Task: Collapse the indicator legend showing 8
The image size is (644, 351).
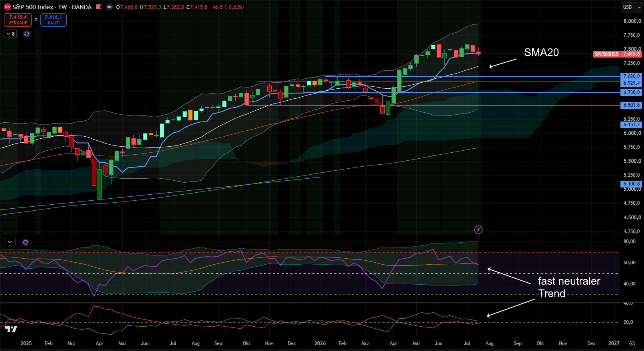Action: coord(10,34)
